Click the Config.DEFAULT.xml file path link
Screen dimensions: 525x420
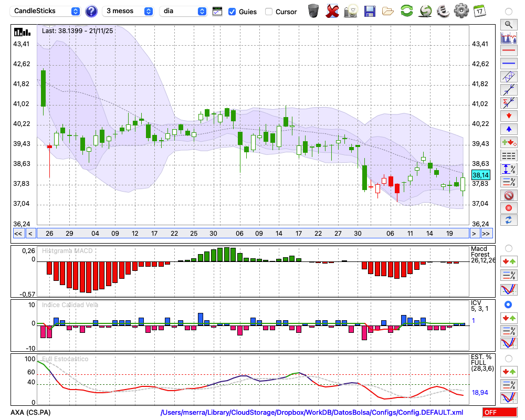pyautogui.click(x=312, y=412)
